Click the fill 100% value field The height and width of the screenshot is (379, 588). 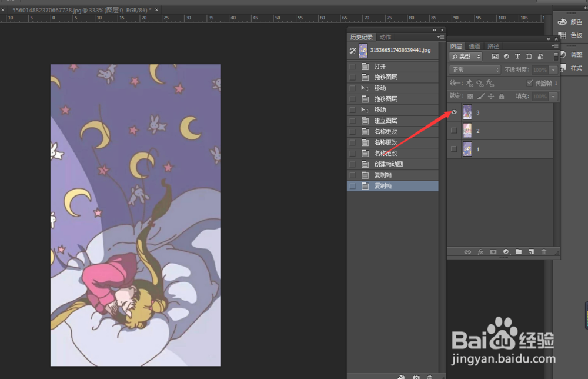540,97
